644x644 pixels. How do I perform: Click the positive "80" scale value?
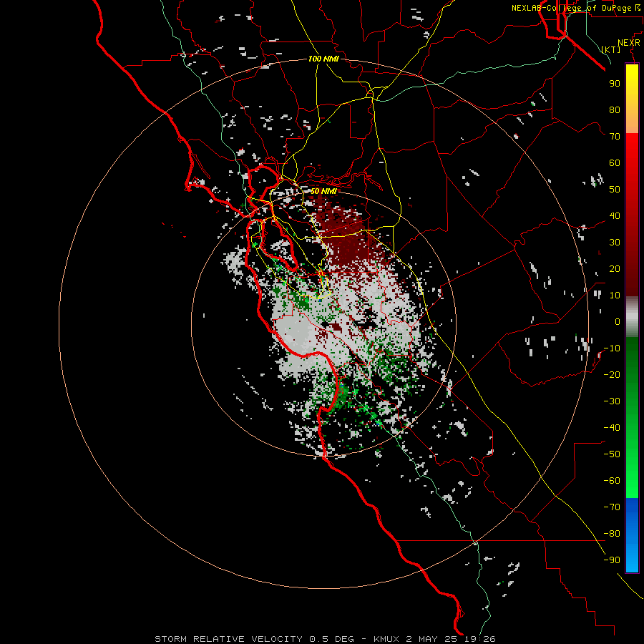tap(615, 109)
